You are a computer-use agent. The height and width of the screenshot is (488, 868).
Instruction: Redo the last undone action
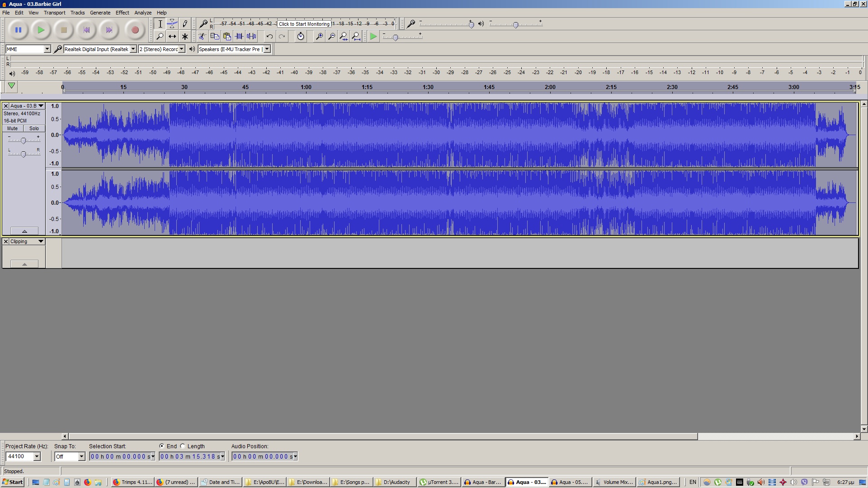point(282,36)
